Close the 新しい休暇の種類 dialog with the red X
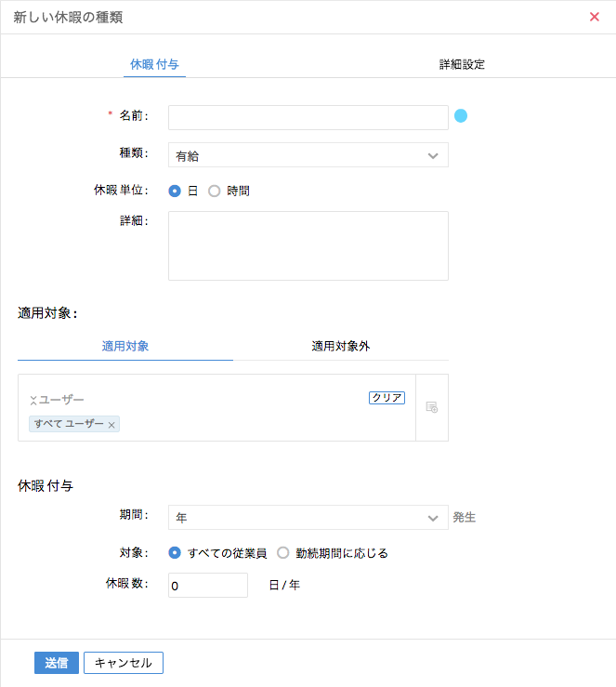 click(x=594, y=17)
